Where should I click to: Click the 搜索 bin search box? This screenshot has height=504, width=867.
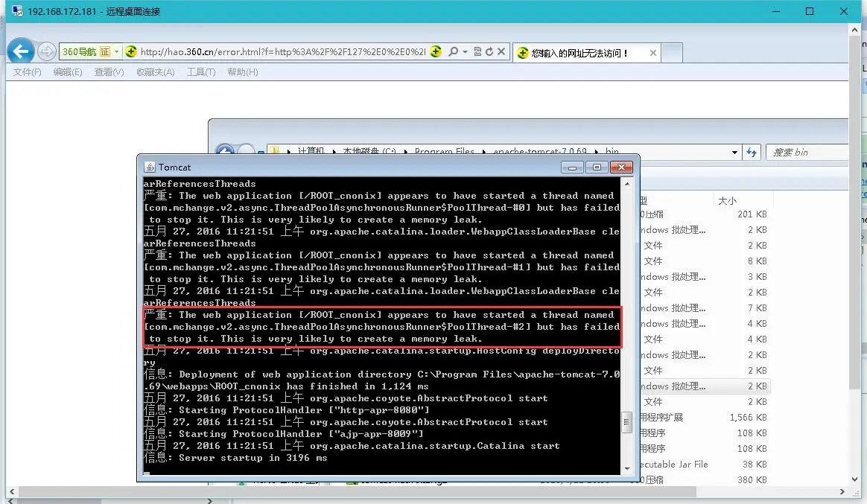coord(807,152)
